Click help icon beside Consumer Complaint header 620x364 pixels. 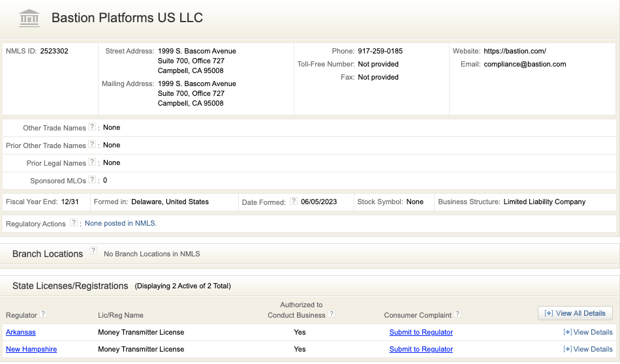[457, 314]
